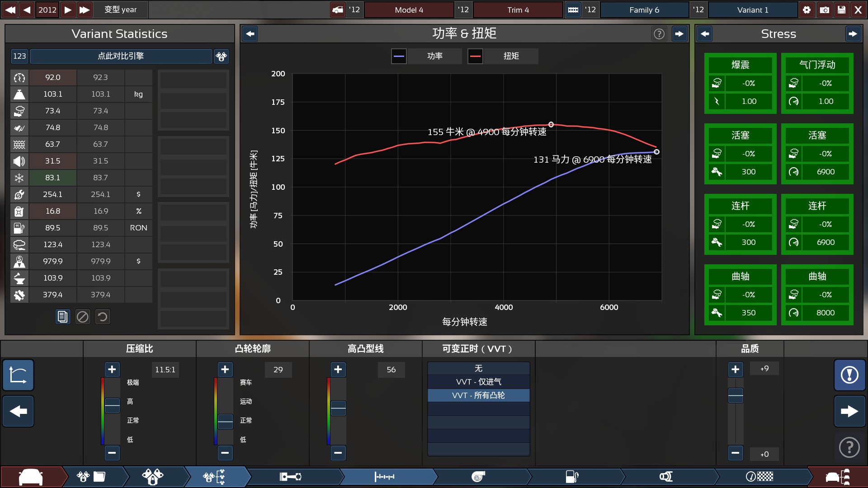Image resolution: width=868 pixels, height=488 pixels.
Task: Select 无 in the VVT list
Action: click(478, 368)
